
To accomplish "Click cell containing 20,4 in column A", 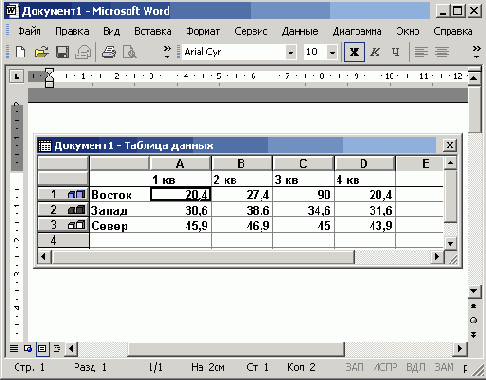I will pos(180,194).
